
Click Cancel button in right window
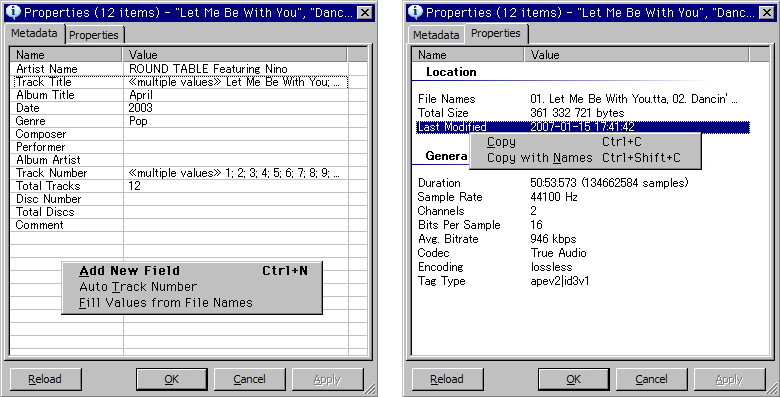(651, 380)
